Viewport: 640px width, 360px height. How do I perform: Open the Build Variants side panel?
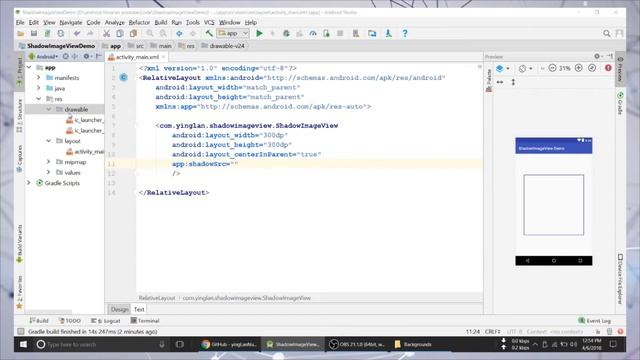tap(19, 244)
